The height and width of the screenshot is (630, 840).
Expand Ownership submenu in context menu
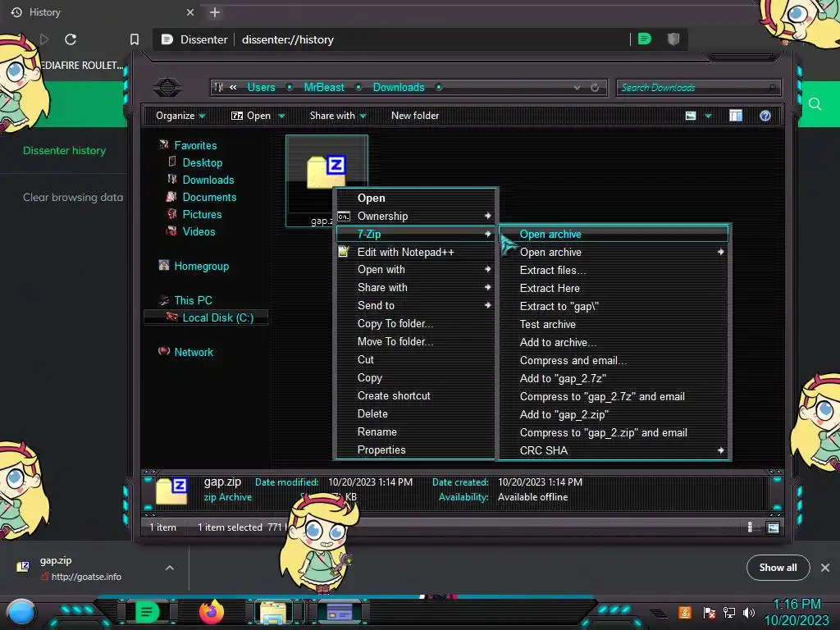pyautogui.click(x=414, y=216)
